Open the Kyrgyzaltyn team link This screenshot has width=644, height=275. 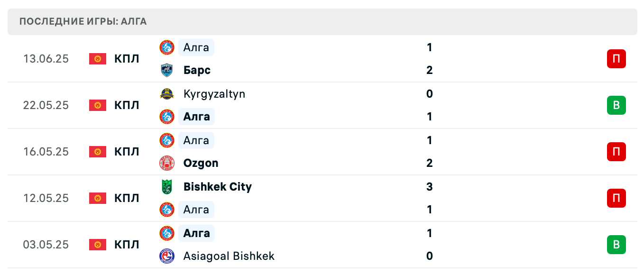[x=214, y=94]
